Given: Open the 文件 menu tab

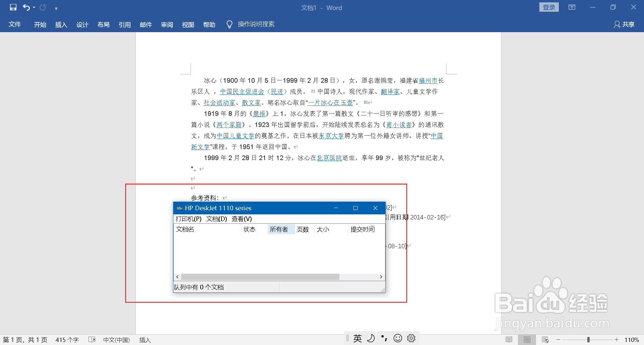Looking at the screenshot, I should (15, 24).
